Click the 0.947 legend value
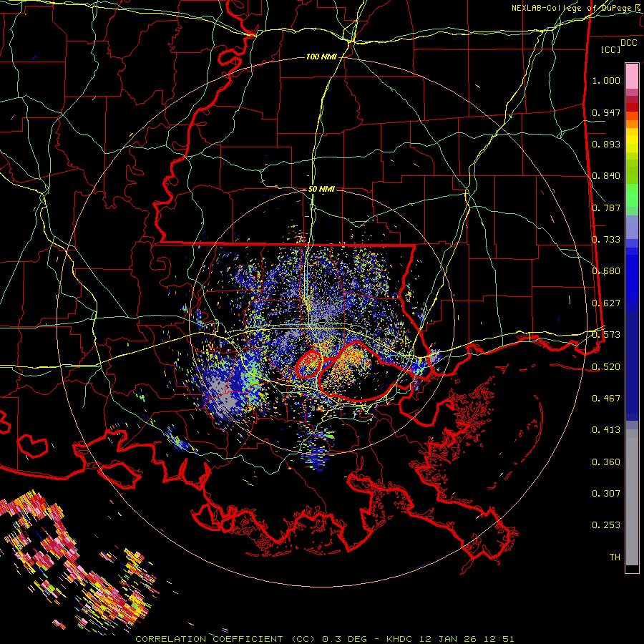Screen dimensions: 644x644 click(606, 112)
